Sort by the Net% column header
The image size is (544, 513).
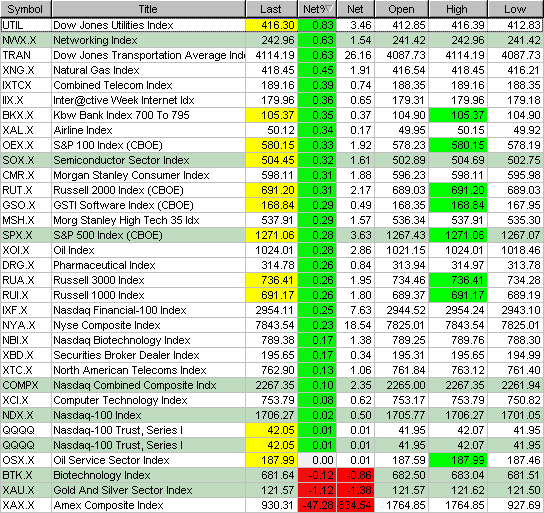pos(317,9)
